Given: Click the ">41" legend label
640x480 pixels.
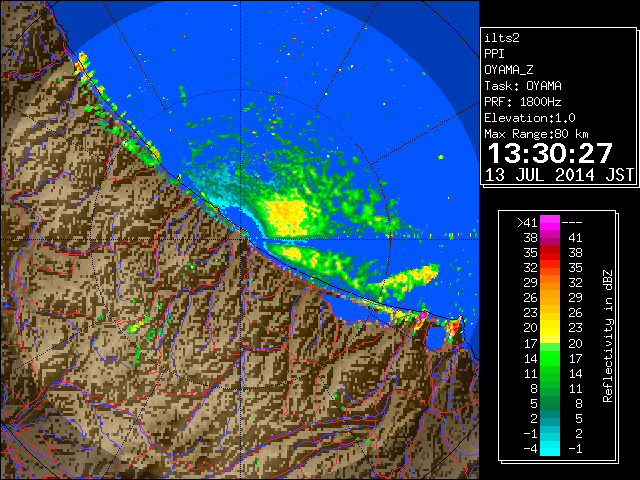Looking at the screenshot, I should point(527,223).
